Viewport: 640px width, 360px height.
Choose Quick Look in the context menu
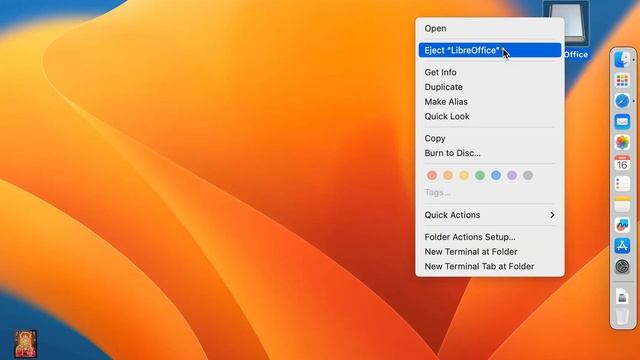tap(490, 116)
